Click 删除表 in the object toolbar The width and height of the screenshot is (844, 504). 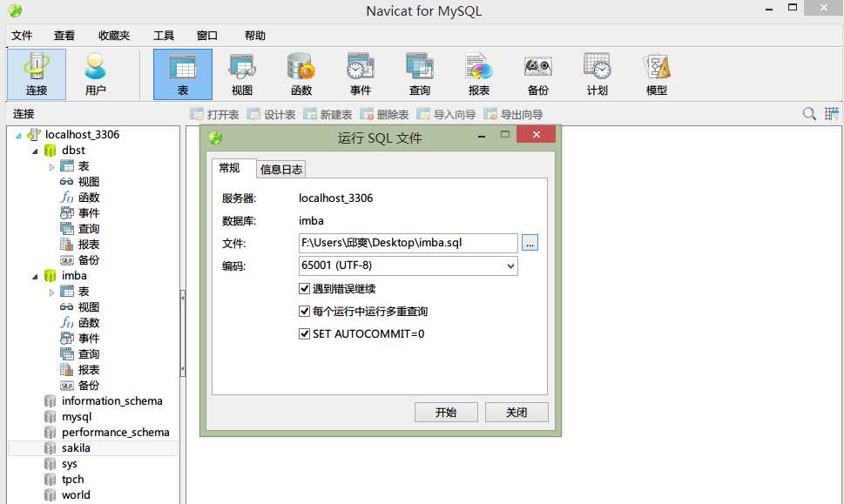pos(384,114)
